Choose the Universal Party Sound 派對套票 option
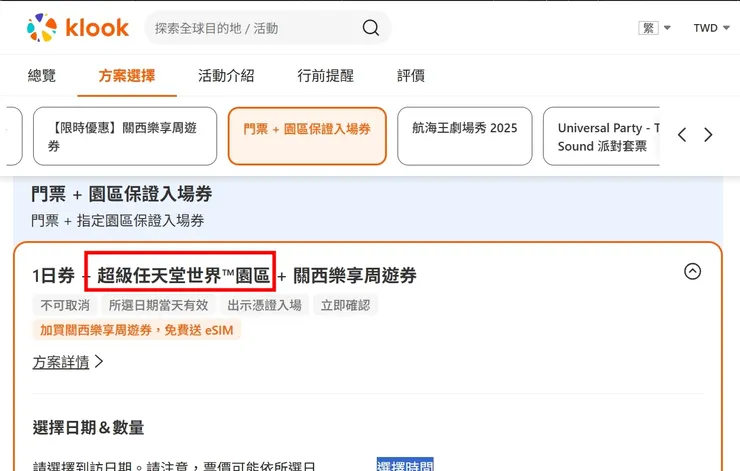The height and width of the screenshot is (471, 740). tap(601, 136)
